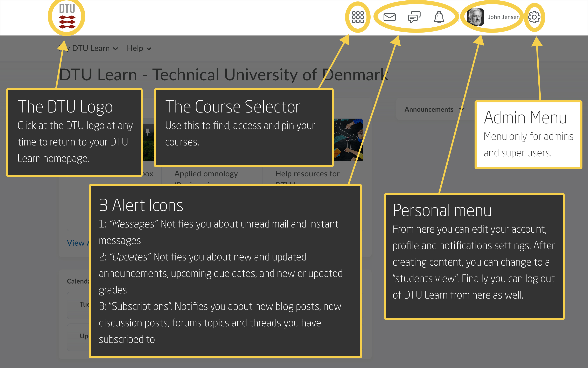Open the Updates chat bubbles icon
The height and width of the screenshot is (368, 588).
414,17
